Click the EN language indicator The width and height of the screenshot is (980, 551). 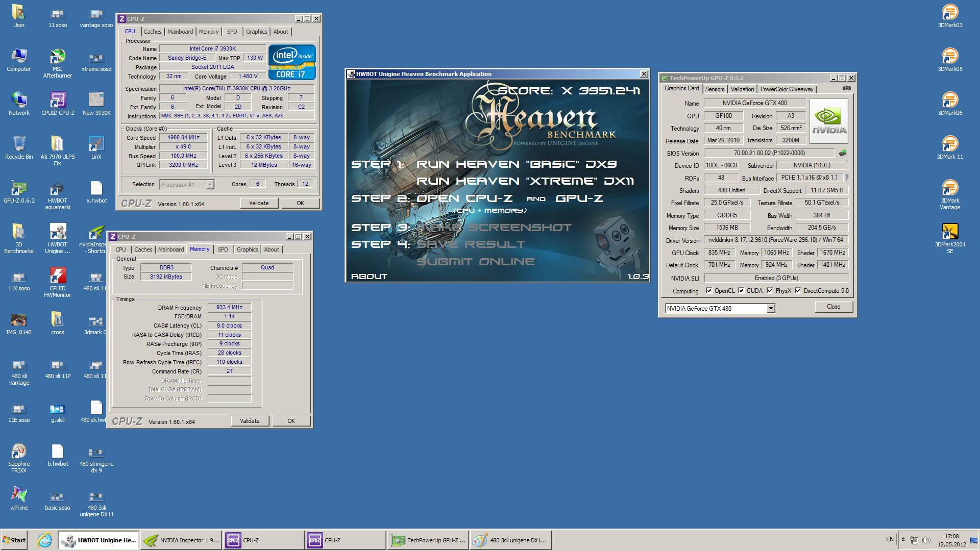tap(890, 539)
